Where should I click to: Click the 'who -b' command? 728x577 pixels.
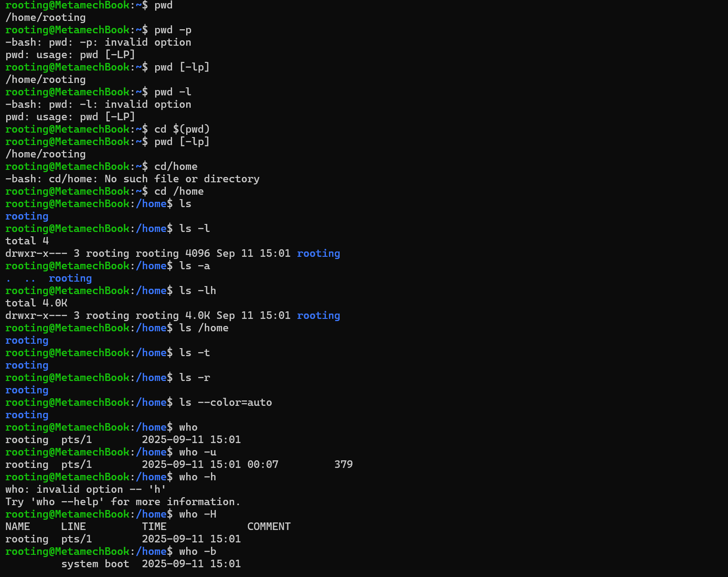(x=198, y=551)
